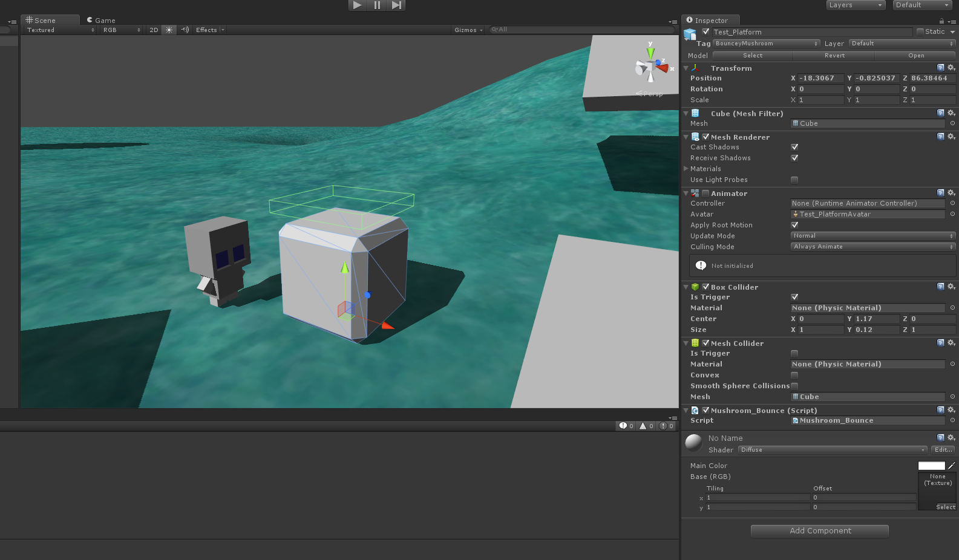
Task: Enable the Static checkbox
Action: coord(920,31)
